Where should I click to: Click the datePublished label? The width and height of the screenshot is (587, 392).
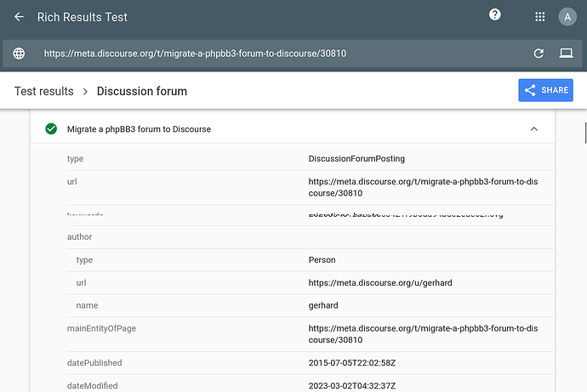(x=94, y=363)
